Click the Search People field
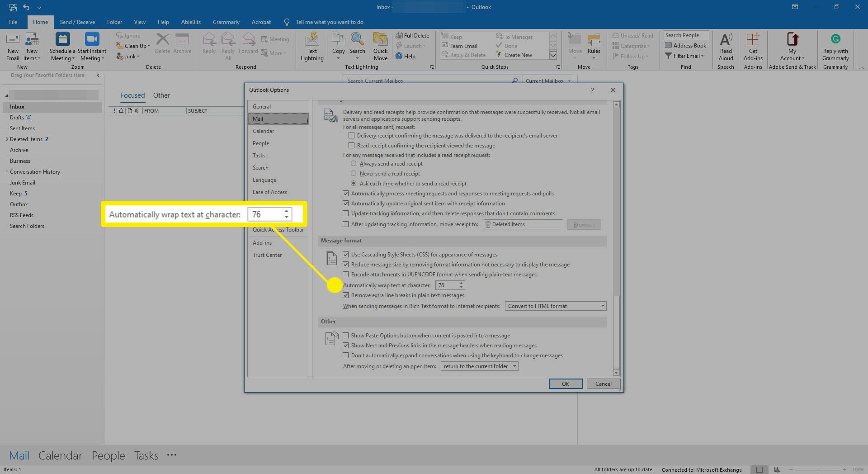868x474 pixels. click(x=686, y=35)
